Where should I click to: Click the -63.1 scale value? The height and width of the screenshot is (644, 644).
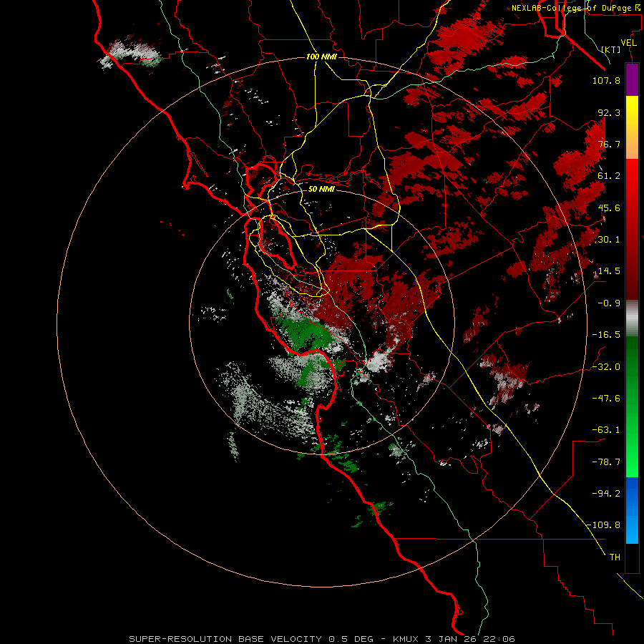point(606,430)
